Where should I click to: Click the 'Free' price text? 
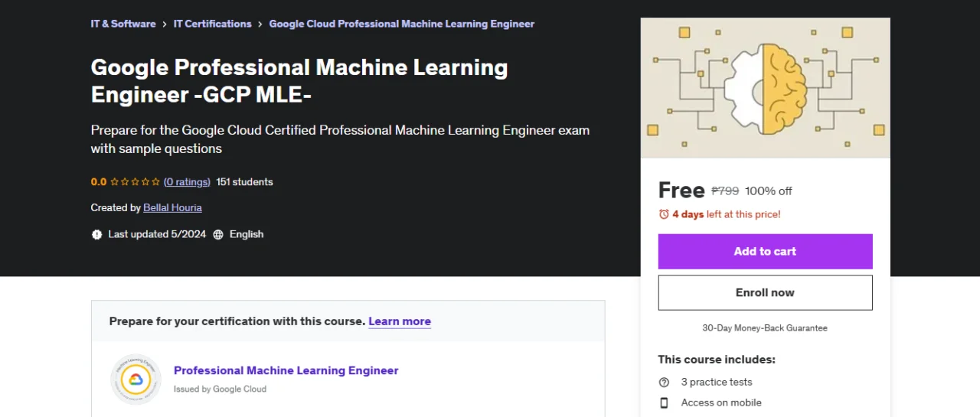coord(681,190)
